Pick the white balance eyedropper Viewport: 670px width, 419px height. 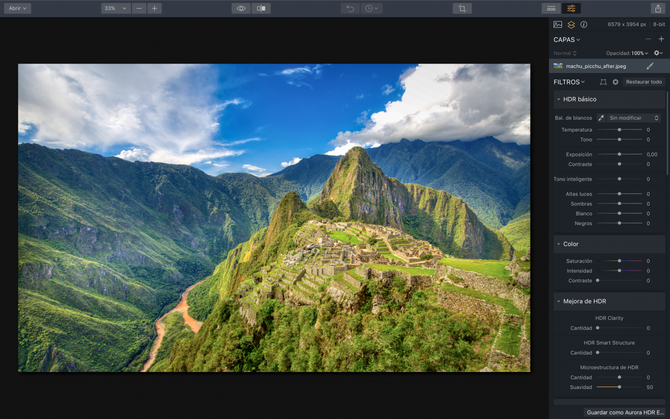[x=601, y=118]
